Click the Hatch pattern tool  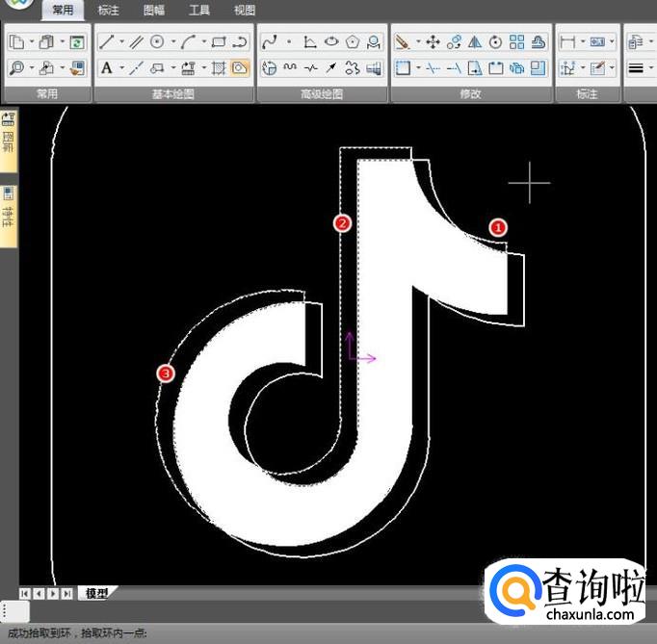click(x=219, y=68)
